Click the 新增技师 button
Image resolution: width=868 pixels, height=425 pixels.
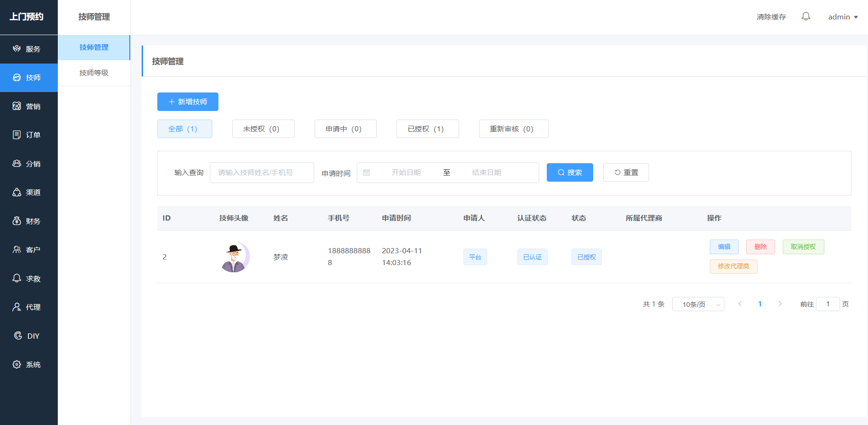pyautogui.click(x=188, y=102)
